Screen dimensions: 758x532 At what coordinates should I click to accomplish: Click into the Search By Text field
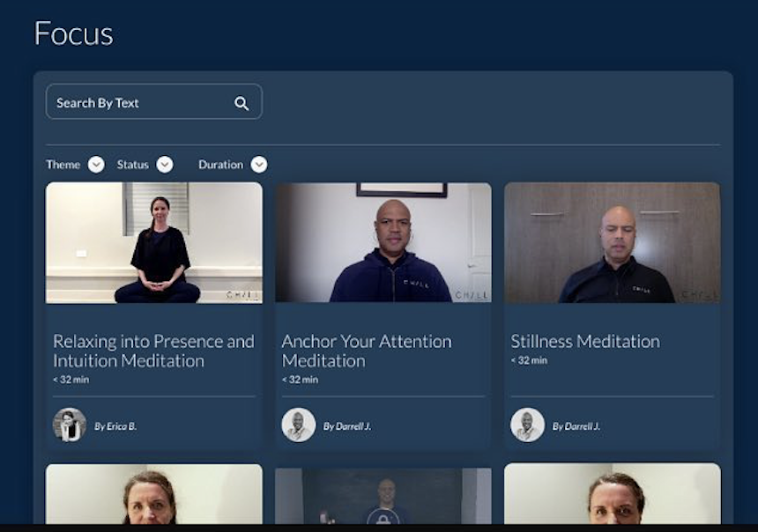(x=153, y=101)
